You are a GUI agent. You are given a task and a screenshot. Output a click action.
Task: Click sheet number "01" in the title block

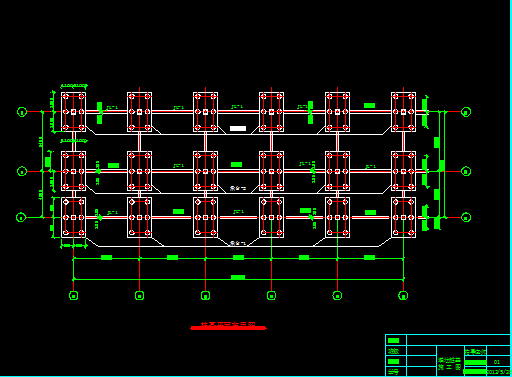tap(497, 362)
